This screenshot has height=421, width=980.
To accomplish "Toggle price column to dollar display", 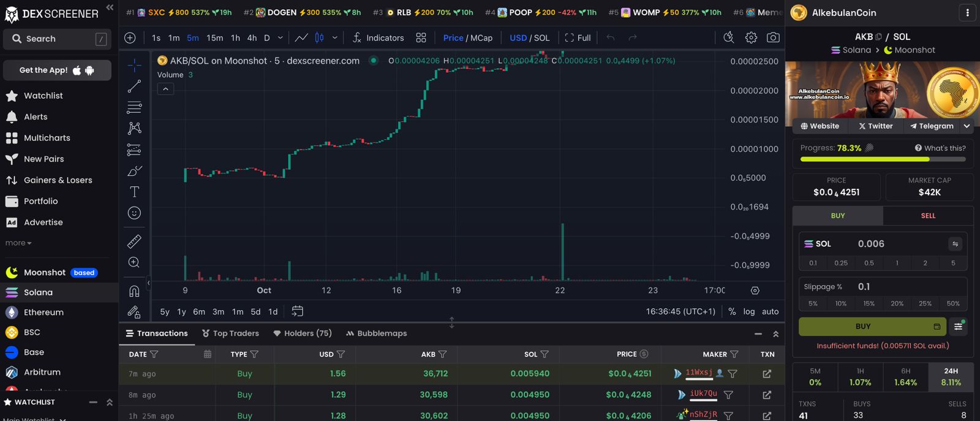I will (644, 354).
